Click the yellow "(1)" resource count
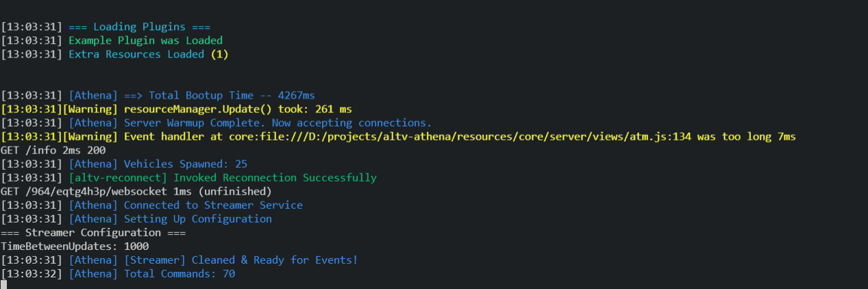The height and width of the screenshot is (289, 868). pos(219,54)
